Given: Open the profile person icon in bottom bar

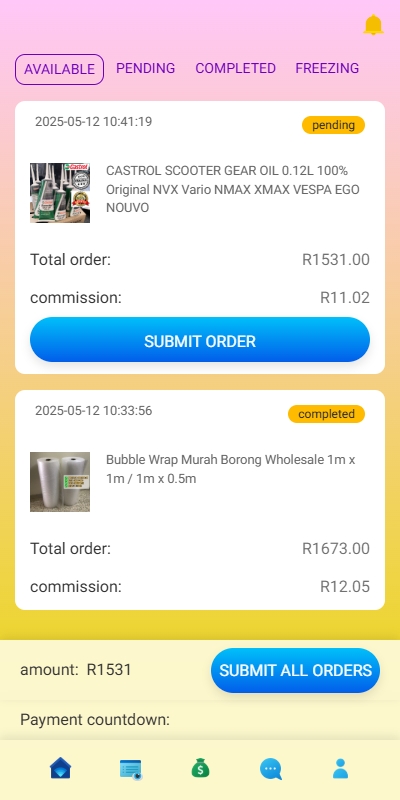Looking at the screenshot, I should click(x=340, y=768).
